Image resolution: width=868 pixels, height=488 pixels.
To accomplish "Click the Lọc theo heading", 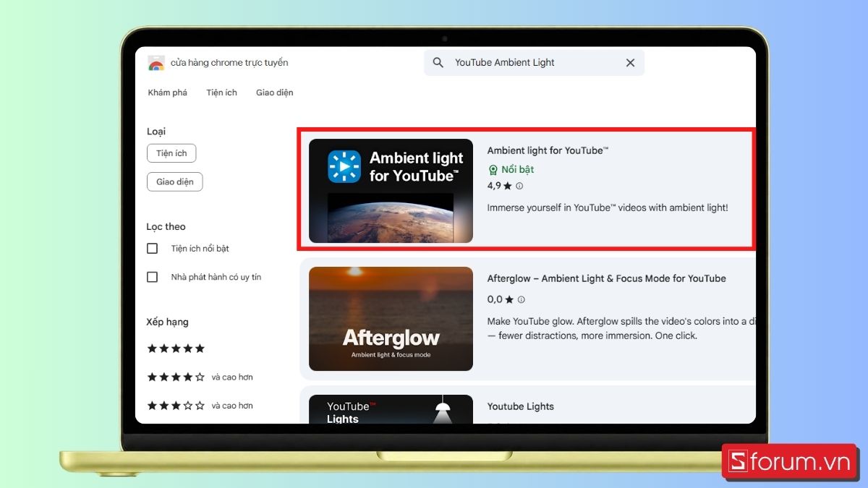I will tap(166, 227).
